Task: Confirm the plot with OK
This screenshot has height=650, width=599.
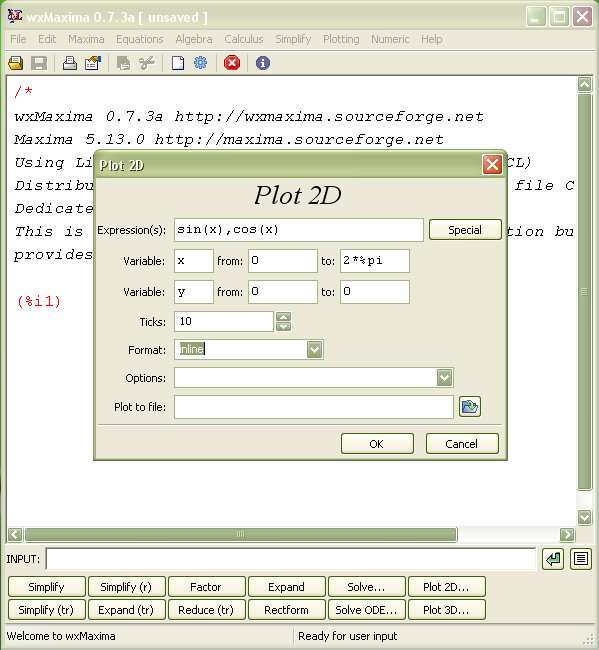Action: point(377,444)
